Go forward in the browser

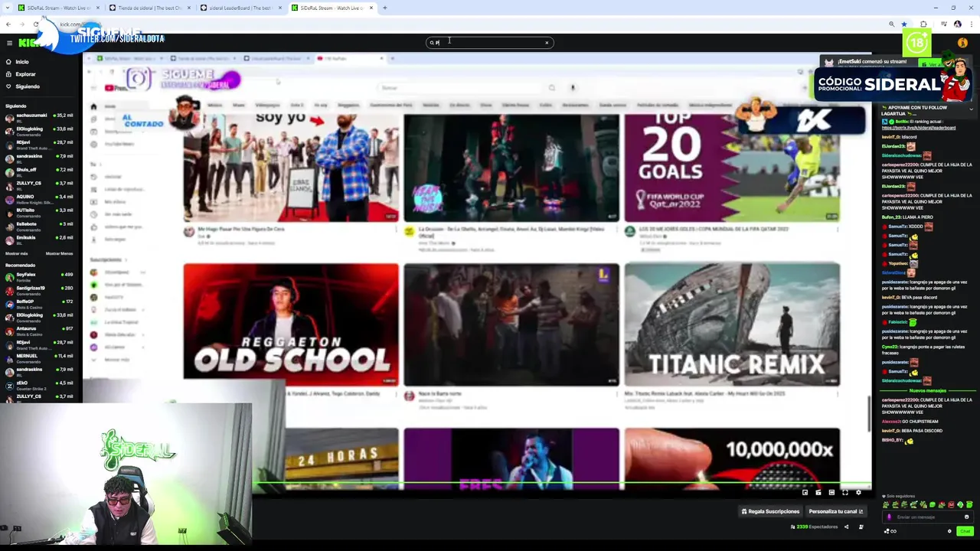[22, 24]
